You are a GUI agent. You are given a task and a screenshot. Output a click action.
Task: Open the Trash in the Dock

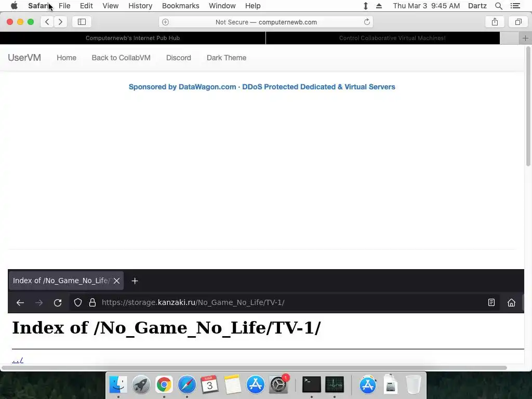pos(413,384)
